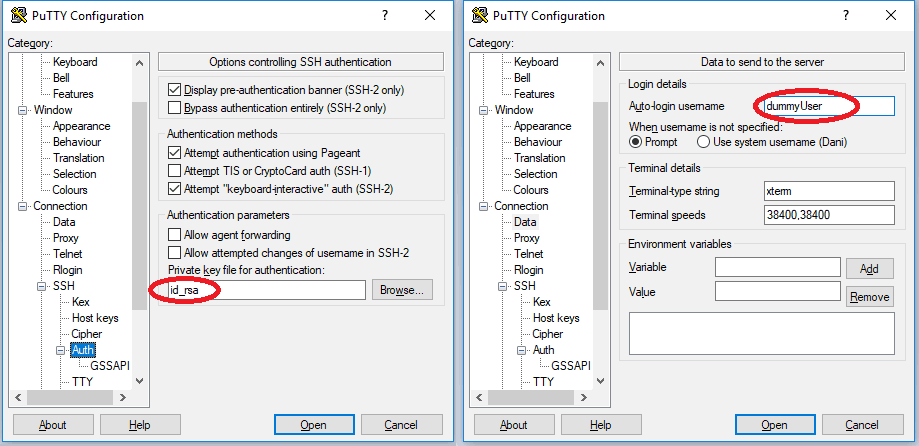The width and height of the screenshot is (919, 446).
Task: Select Colours category in right window
Action: (x=531, y=190)
